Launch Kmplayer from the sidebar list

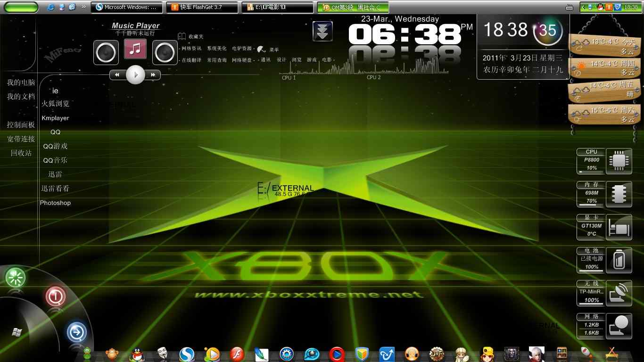55,118
